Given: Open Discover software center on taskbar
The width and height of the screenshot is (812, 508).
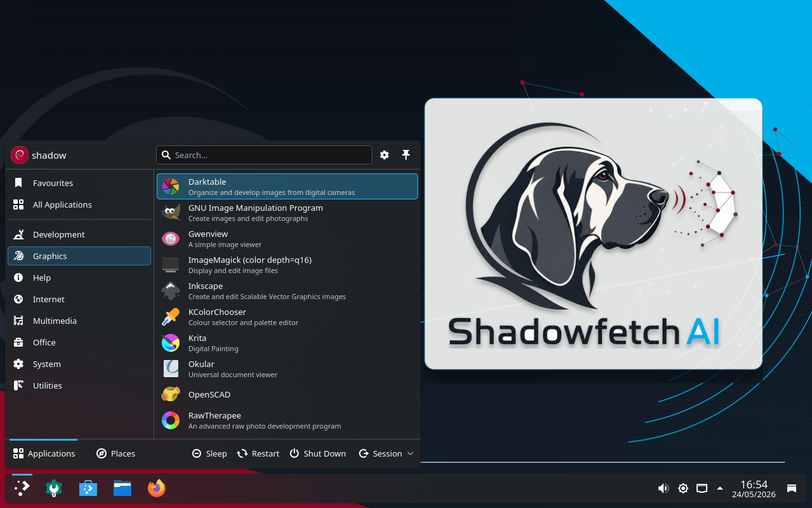Looking at the screenshot, I should click(x=88, y=488).
